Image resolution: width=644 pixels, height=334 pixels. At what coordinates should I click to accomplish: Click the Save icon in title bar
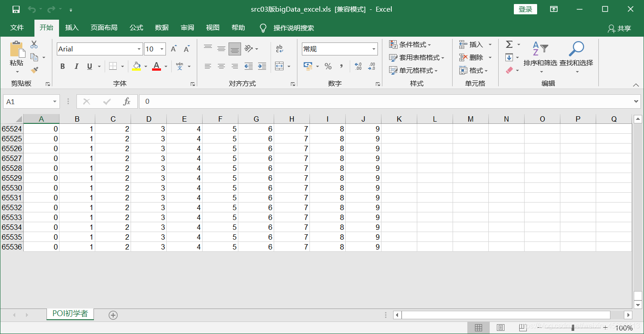pyautogui.click(x=16, y=9)
